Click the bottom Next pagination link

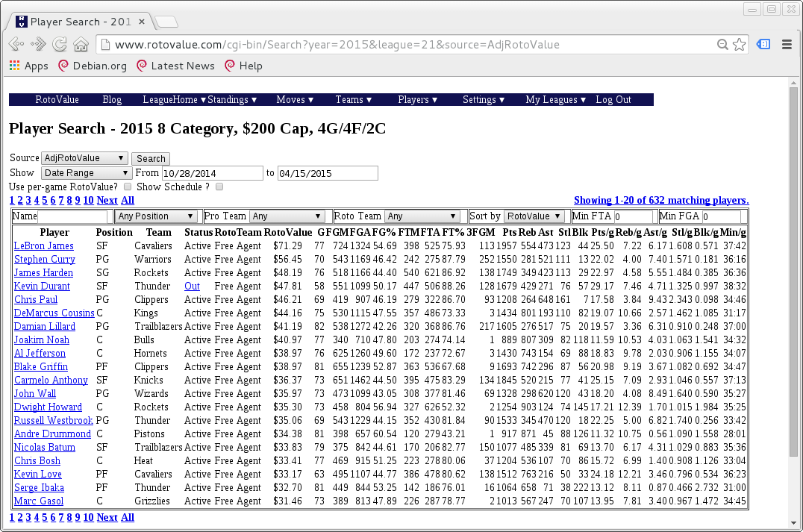(x=107, y=517)
